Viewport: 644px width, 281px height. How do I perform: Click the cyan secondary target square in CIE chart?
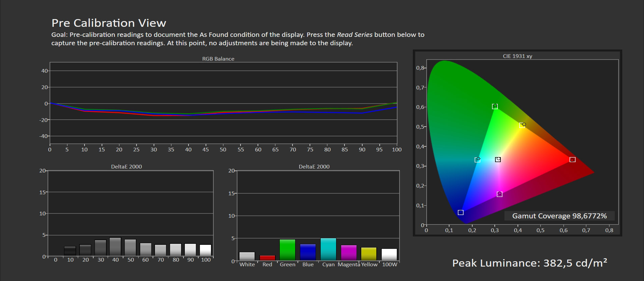tap(477, 160)
